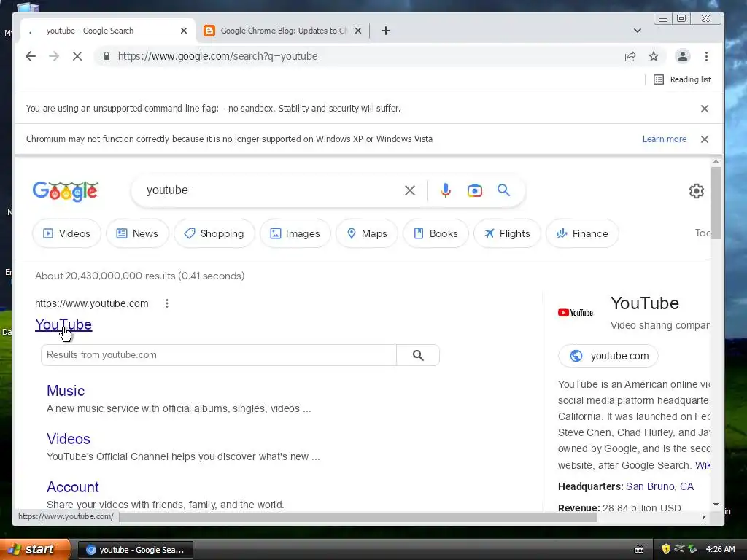Switch to the Google Chrome Blog tab
747x560 pixels.
click(x=283, y=31)
